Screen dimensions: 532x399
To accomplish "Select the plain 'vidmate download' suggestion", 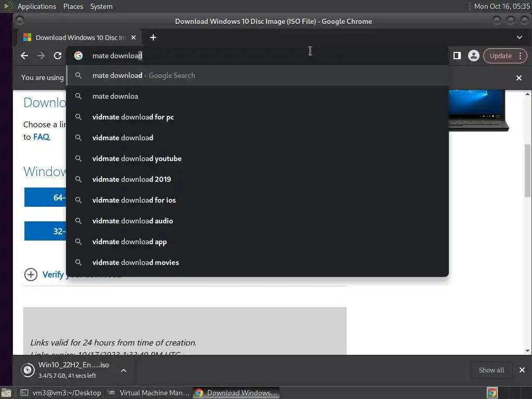I will 258,138.
